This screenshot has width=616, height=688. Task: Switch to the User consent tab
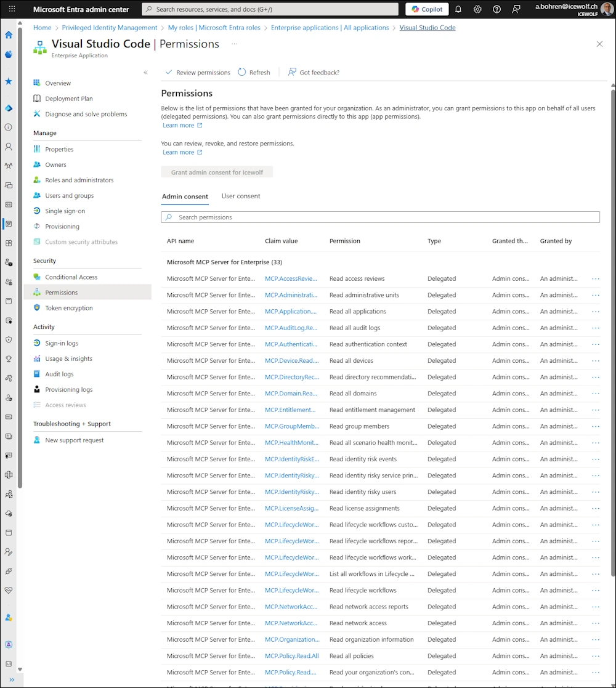[241, 196]
